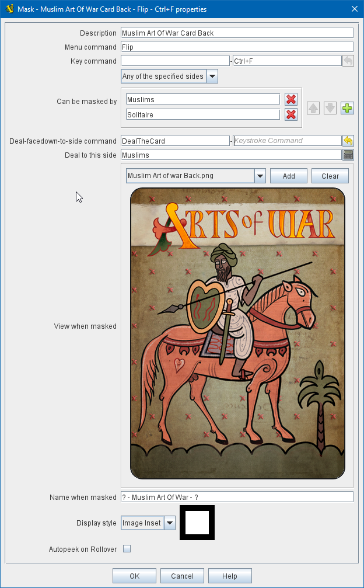The image size is (364, 588).
Task: Undo the DealTheCard keystroke command
Action: click(348, 140)
